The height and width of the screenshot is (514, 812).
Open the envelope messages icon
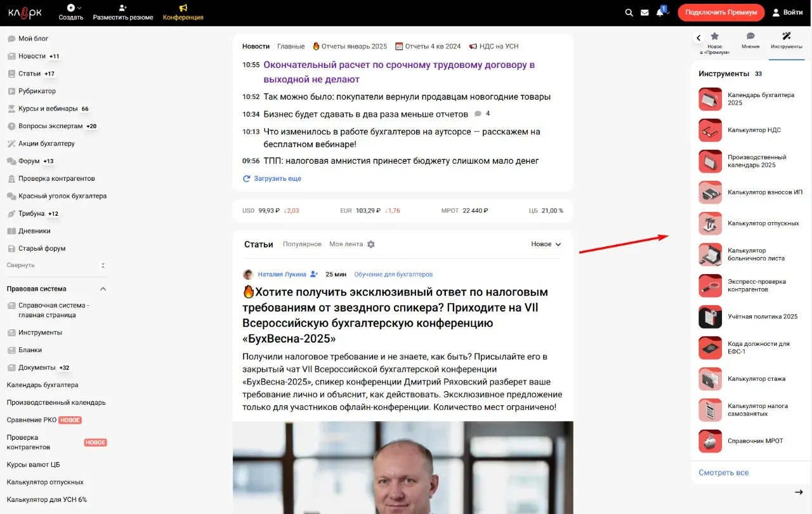tap(645, 13)
